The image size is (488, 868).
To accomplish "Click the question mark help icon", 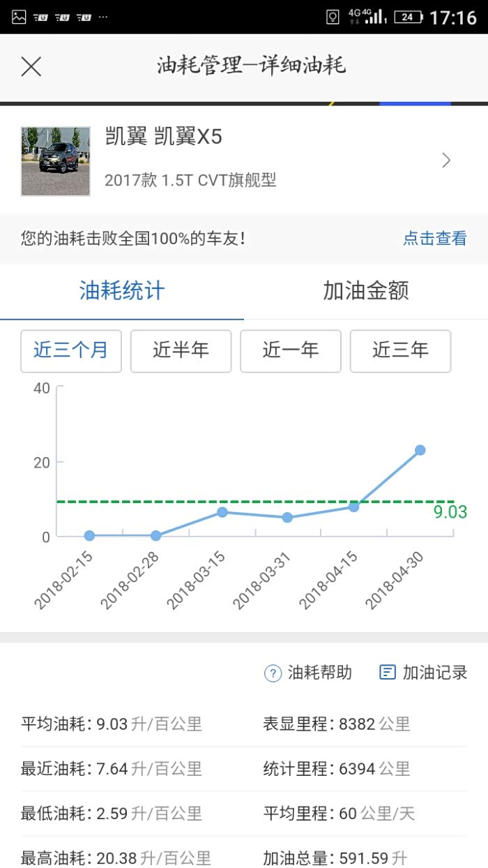I will click(272, 673).
